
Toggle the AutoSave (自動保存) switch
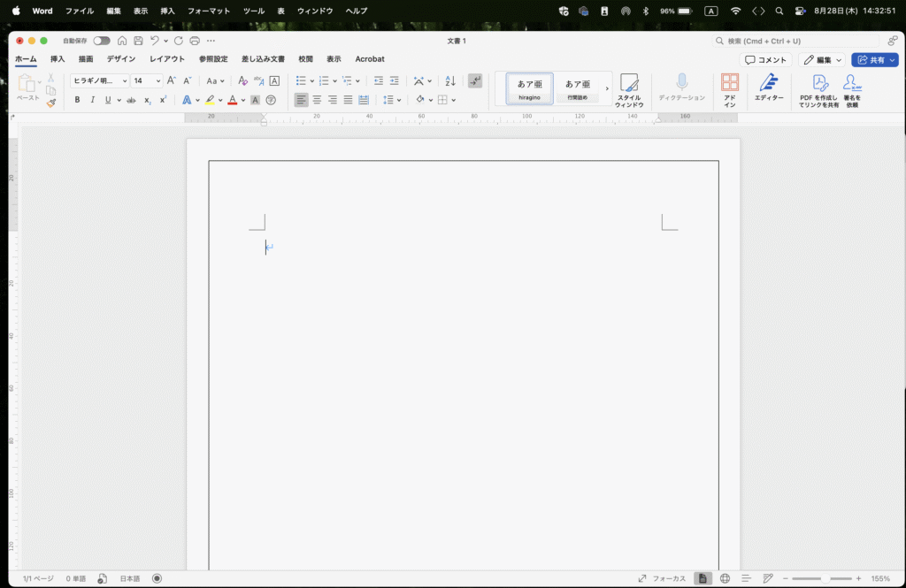102,41
